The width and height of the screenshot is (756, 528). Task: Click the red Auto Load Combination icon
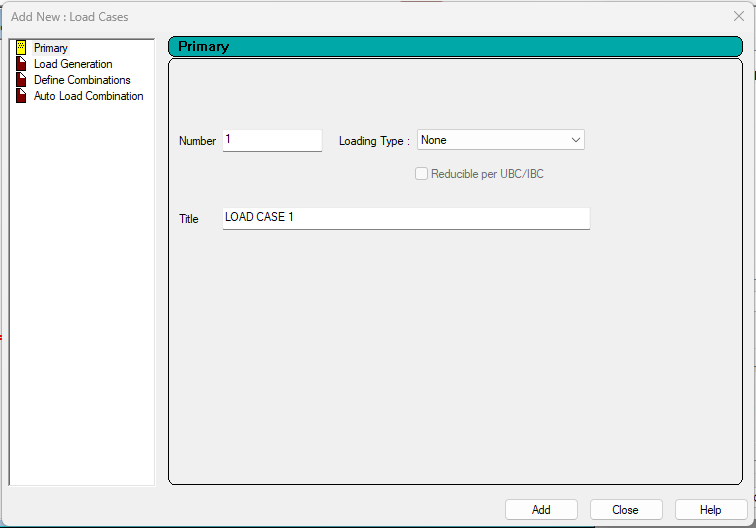click(21, 95)
